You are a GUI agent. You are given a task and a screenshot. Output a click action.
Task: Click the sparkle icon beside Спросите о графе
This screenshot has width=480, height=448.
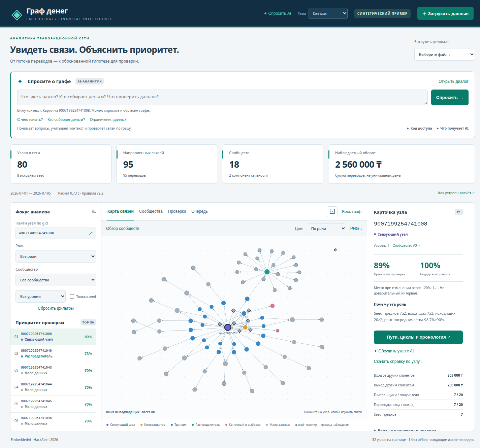coord(20,81)
